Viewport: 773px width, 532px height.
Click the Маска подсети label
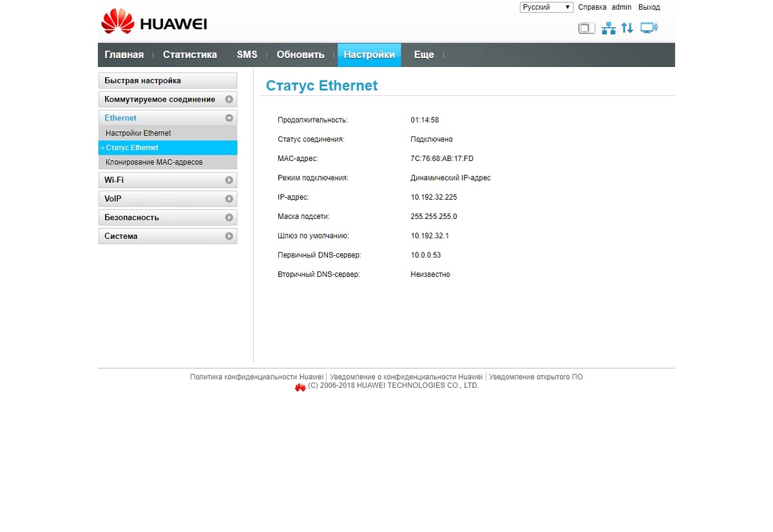coord(303,216)
